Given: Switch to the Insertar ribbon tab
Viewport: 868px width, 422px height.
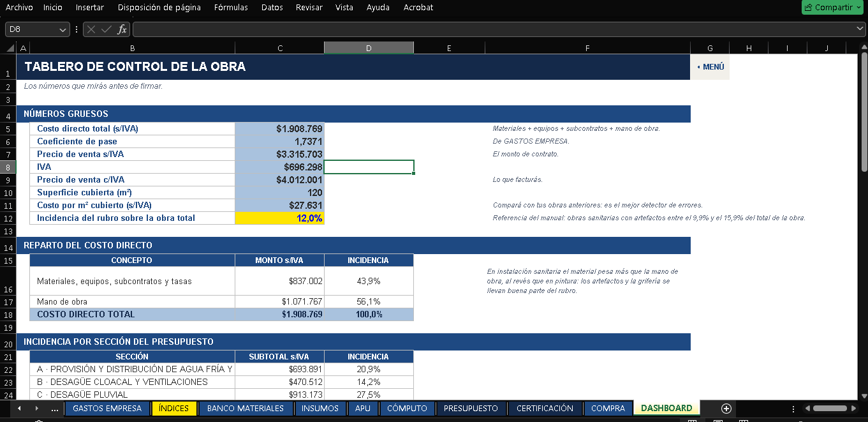Looking at the screenshot, I should click(90, 8).
